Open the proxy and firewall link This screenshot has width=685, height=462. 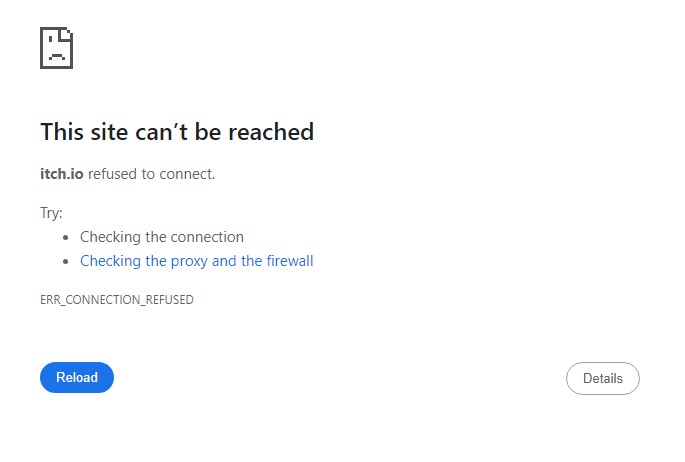(x=196, y=261)
